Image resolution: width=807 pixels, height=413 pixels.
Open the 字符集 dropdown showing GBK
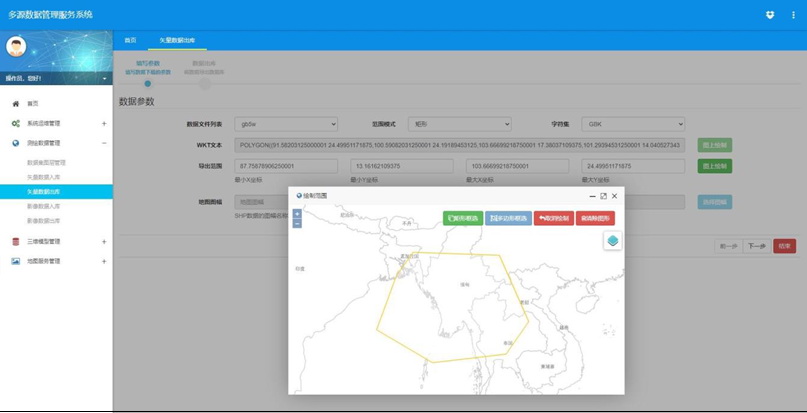(634, 124)
